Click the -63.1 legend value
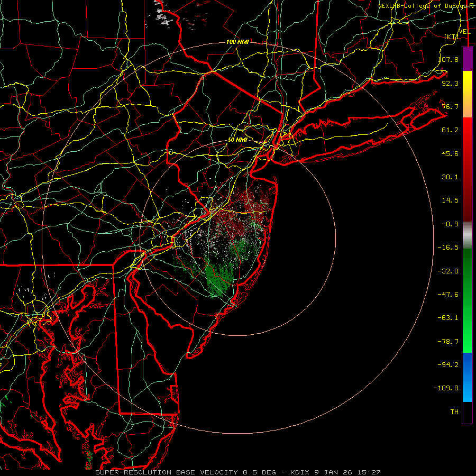This screenshot has height=476, width=476. [x=448, y=318]
